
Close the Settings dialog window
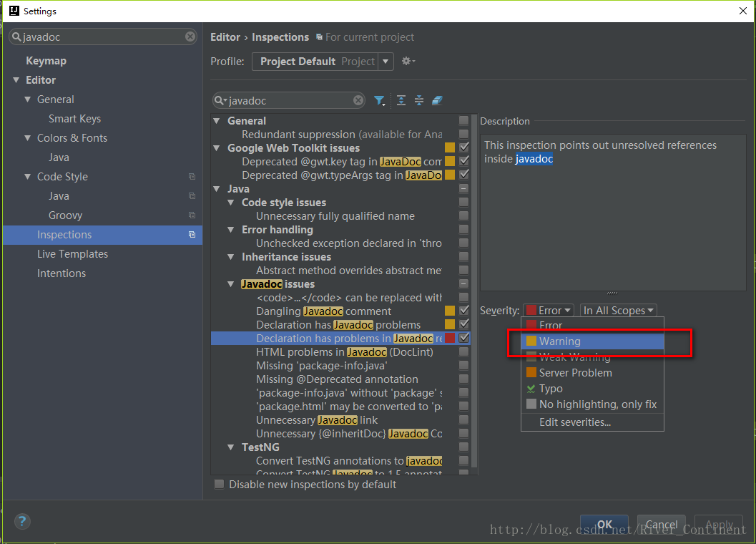[743, 11]
